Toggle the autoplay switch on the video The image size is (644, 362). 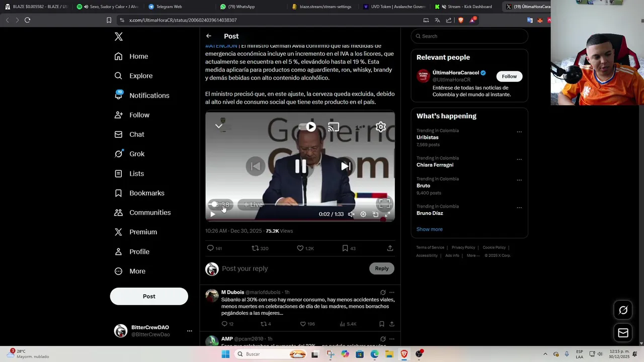[x=308, y=127]
